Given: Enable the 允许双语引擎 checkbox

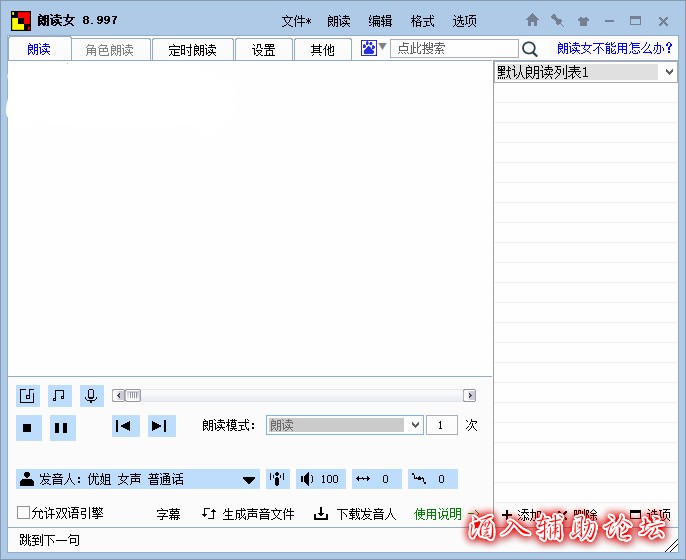Looking at the screenshot, I should 24,513.
